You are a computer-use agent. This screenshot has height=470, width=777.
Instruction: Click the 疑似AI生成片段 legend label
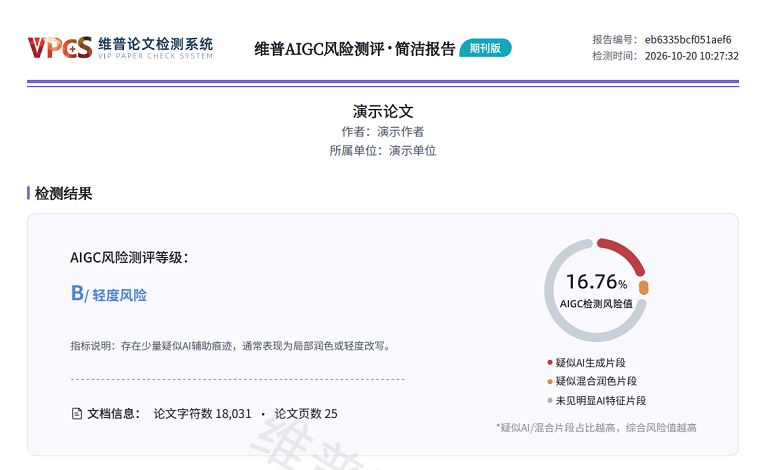tap(591, 362)
